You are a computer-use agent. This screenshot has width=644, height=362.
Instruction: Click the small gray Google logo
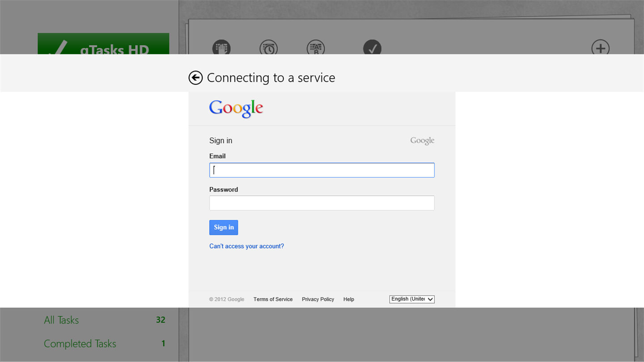pyautogui.click(x=422, y=141)
